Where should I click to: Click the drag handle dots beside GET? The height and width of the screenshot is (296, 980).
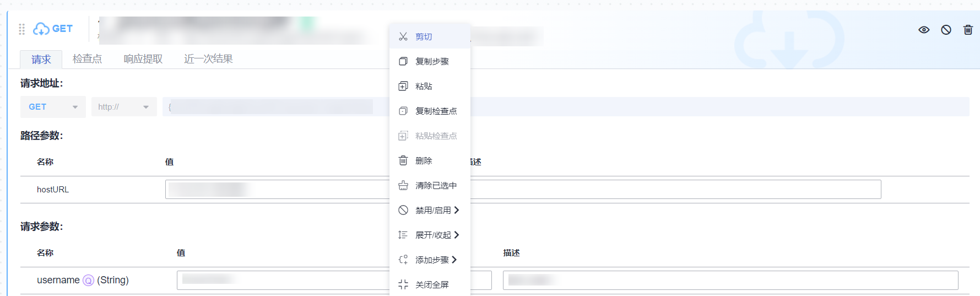click(x=22, y=29)
